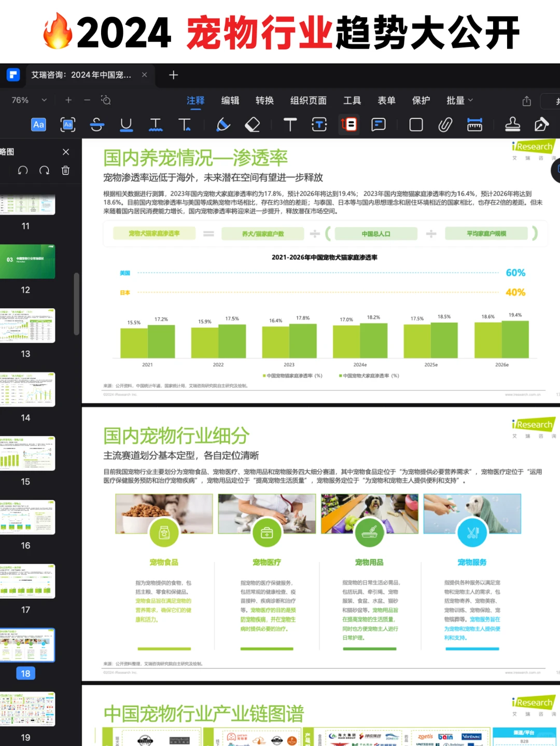The image size is (560, 746).
Task: Rotate thumbnail clockwise
Action: point(45,171)
